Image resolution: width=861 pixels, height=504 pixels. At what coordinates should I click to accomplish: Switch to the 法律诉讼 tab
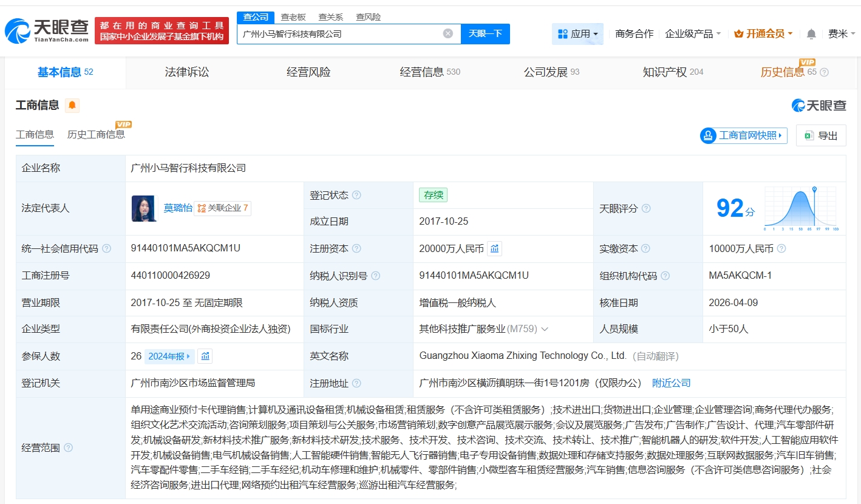(x=187, y=72)
